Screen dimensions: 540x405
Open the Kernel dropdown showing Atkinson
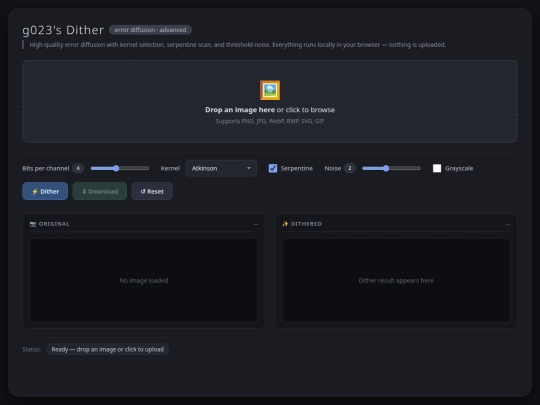pos(221,168)
